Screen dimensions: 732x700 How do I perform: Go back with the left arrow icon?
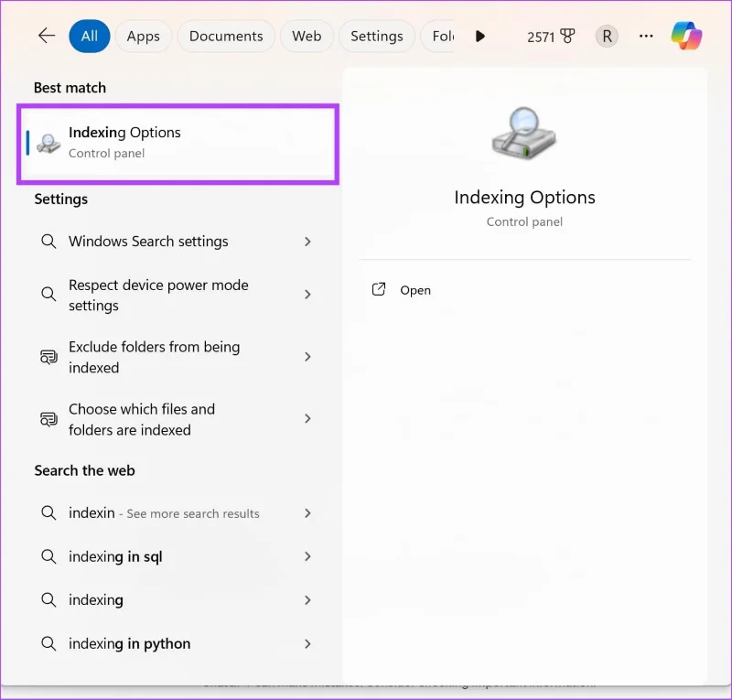click(47, 36)
